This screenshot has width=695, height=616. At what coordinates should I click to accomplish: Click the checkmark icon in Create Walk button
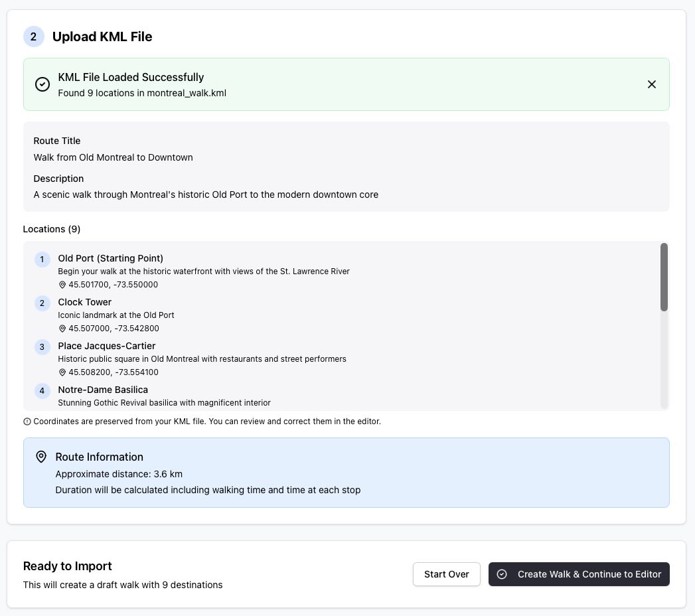(x=502, y=574)
